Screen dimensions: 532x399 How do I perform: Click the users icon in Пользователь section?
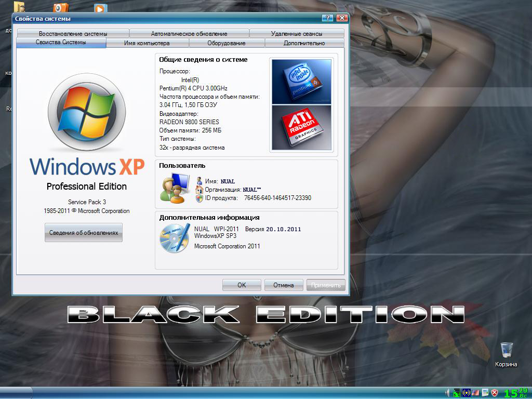click(175, 188)
